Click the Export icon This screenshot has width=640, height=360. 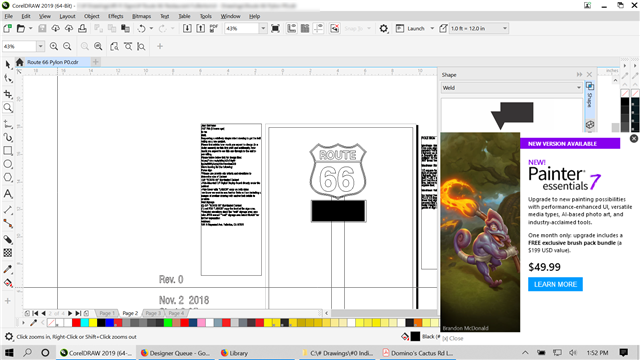[200, 29]
